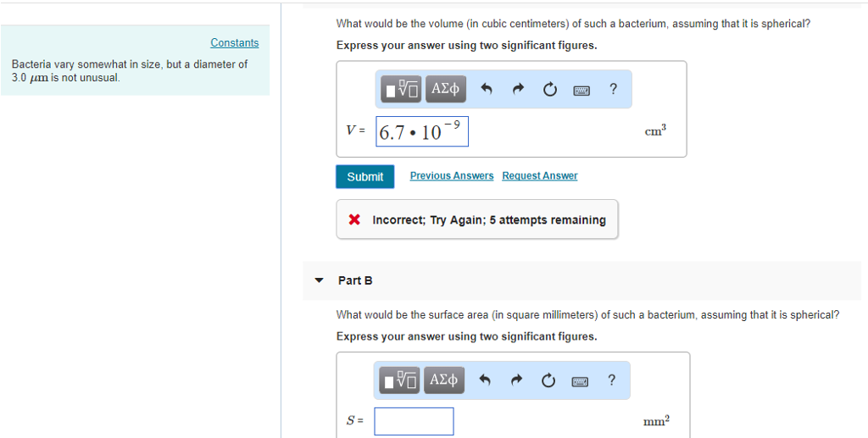Viewport: 868px width, 438px height.
Task: Open math templates in Part B toolbar
Action: [400, 380]
